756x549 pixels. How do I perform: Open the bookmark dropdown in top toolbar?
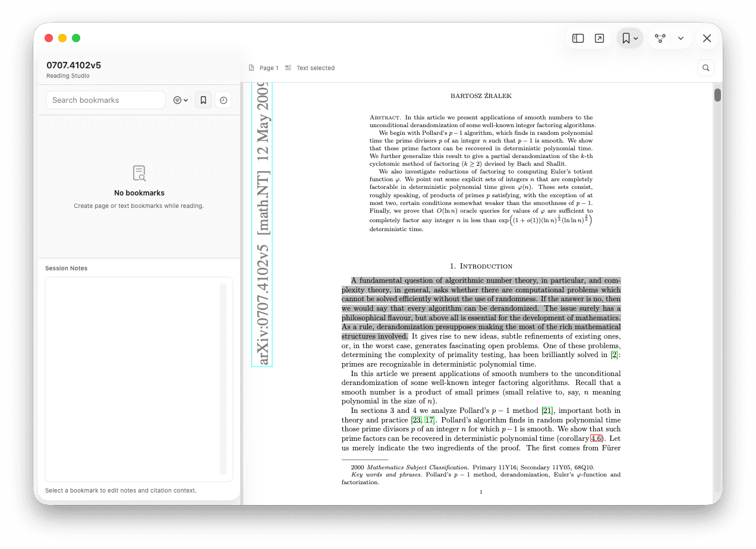pyautogui.click(x=629, y=38)
